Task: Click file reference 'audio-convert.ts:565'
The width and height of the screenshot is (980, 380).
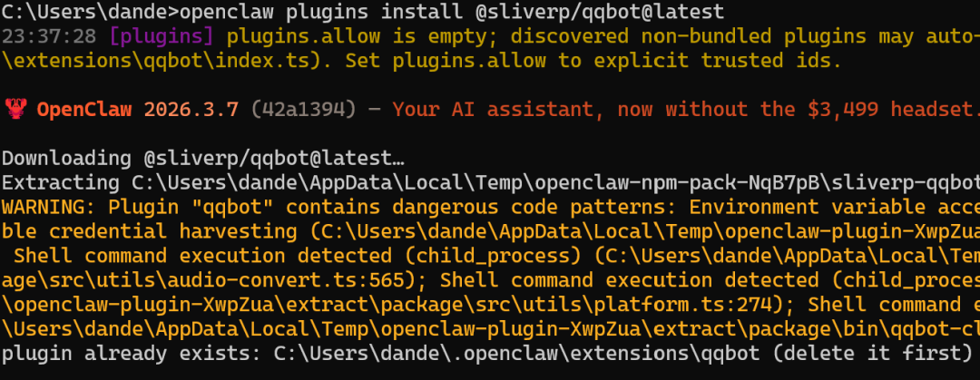Action: [286, 280]
